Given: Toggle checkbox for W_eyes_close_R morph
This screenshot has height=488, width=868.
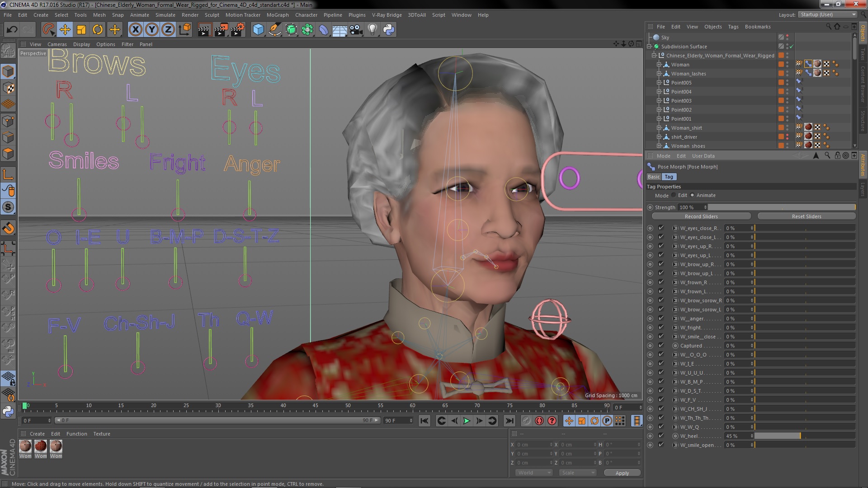Looking at the screenshot, I should [x=661, y=228].
